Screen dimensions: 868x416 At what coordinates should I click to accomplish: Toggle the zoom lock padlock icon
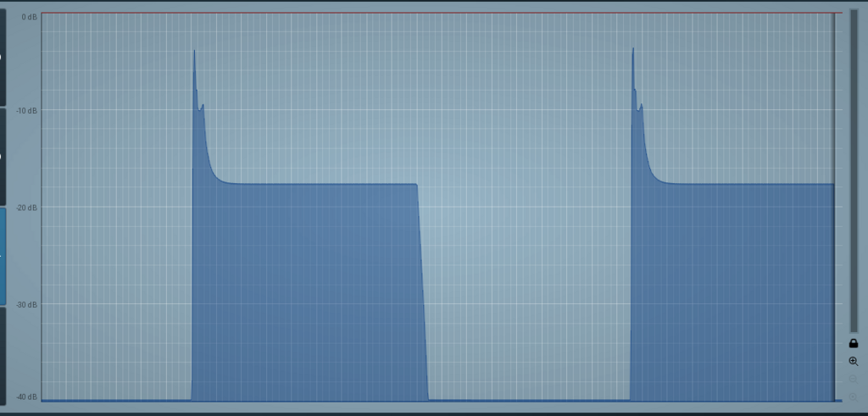pos(854,343)
